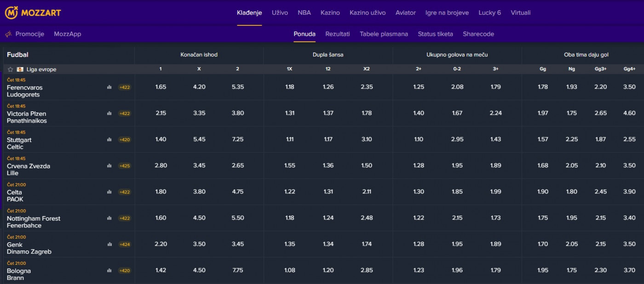644x284 pixels.
Task: Favorite Liga evrope with the star icon
Action: click(11, 69)
